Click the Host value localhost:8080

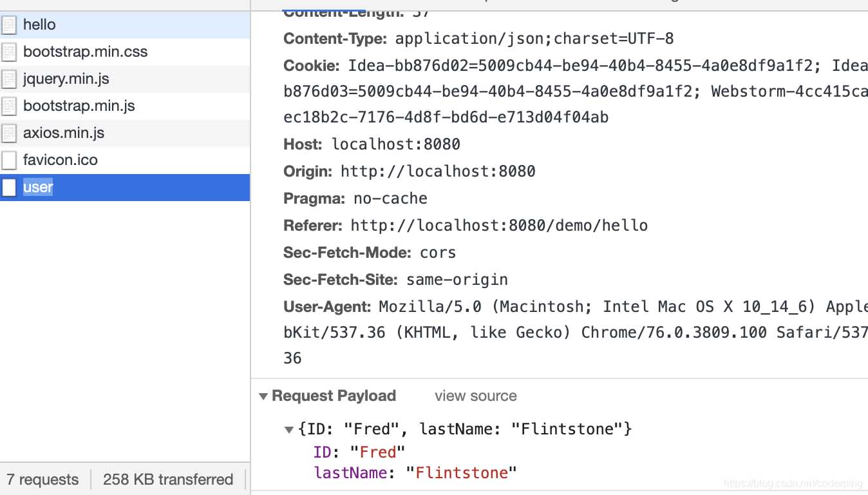coord(395,144)
